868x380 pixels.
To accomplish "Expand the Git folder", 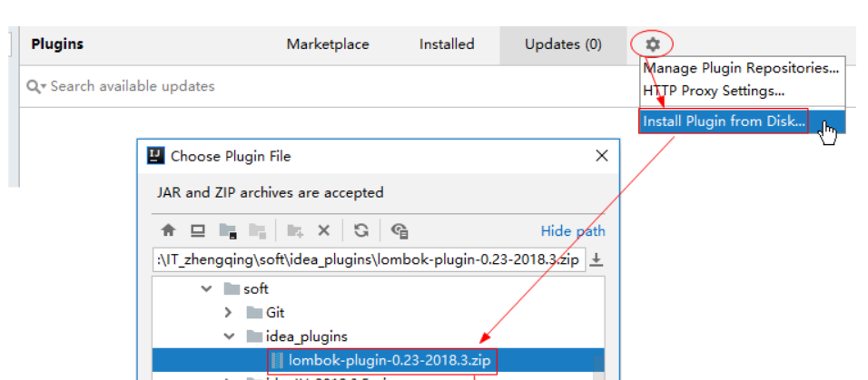I will pyautogui.click(x=228, y=313).
